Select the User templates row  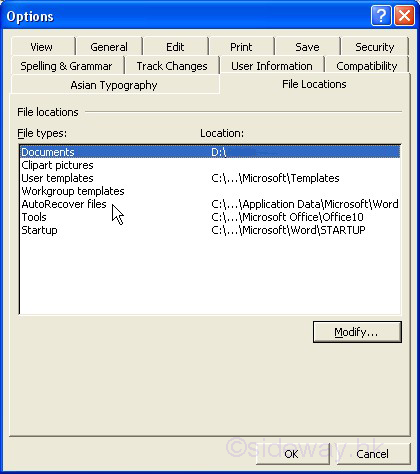pos(210,178)
